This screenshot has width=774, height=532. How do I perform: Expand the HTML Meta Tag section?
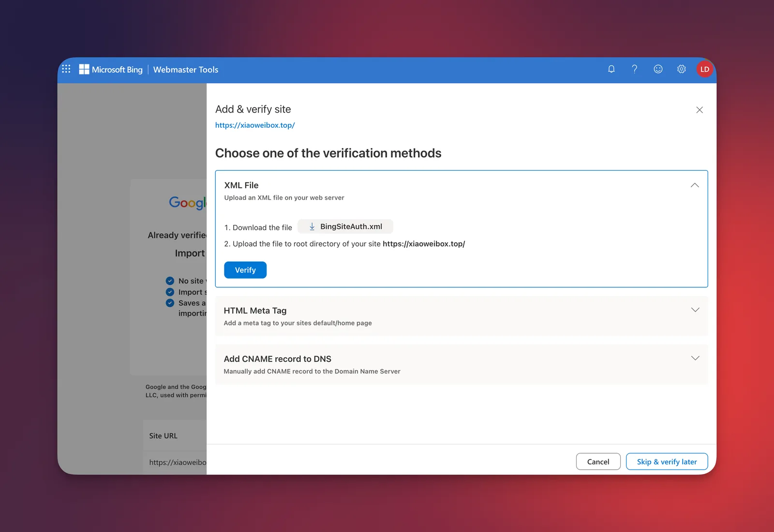coord(695,310)
